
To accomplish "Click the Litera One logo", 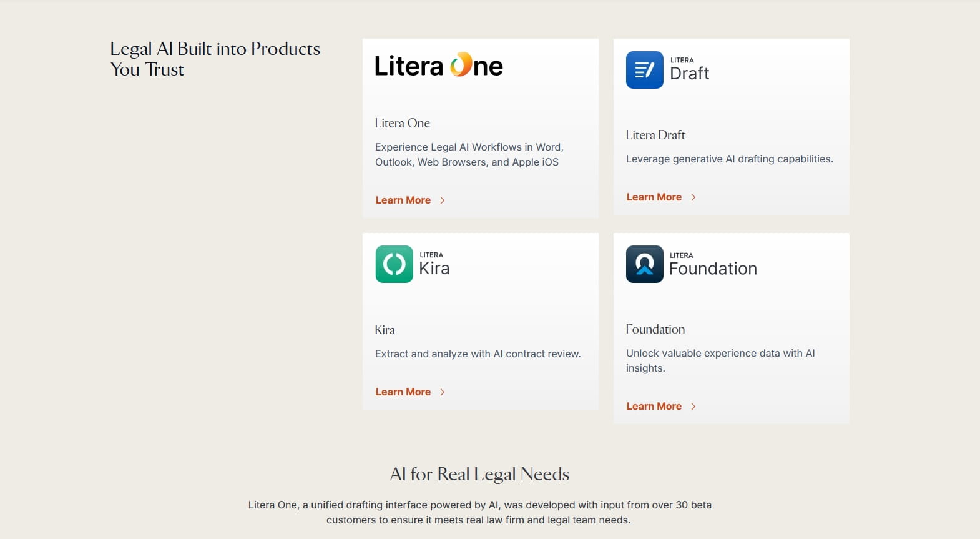I will [x=439, y=65].
